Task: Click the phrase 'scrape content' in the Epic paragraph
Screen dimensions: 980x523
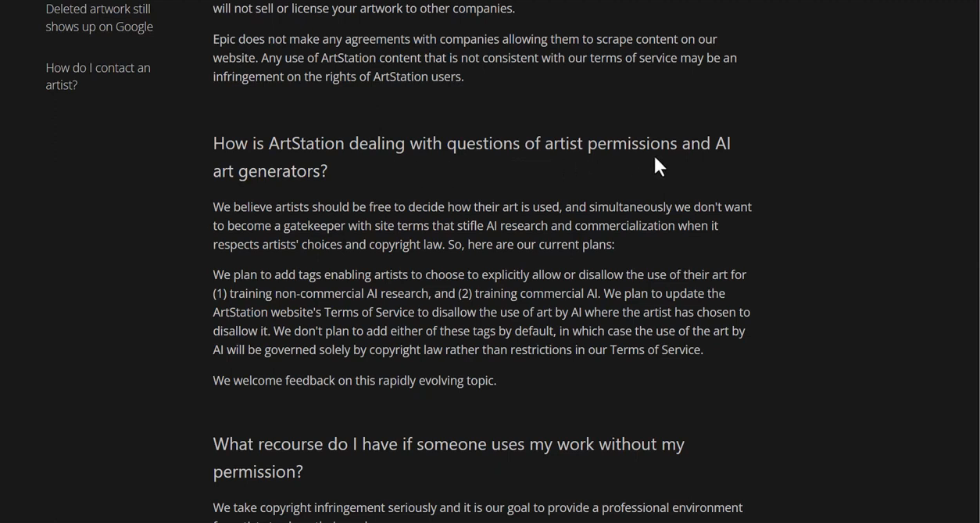Action: [625, 40]
